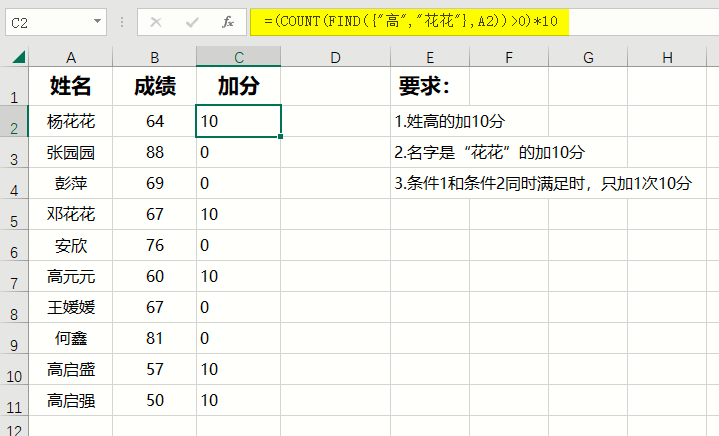Select the cell containing 何鑫
This screenshot has width=719, height=436.
pos(71,338)
